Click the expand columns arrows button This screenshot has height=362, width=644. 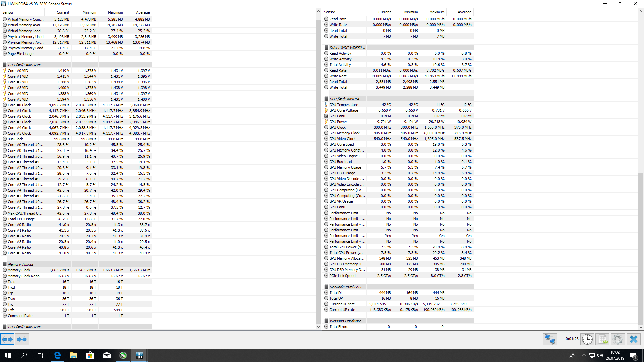click(x=7, y=339)
